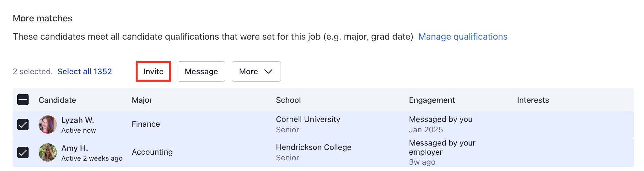Message the selected candidates

(201, 71)
